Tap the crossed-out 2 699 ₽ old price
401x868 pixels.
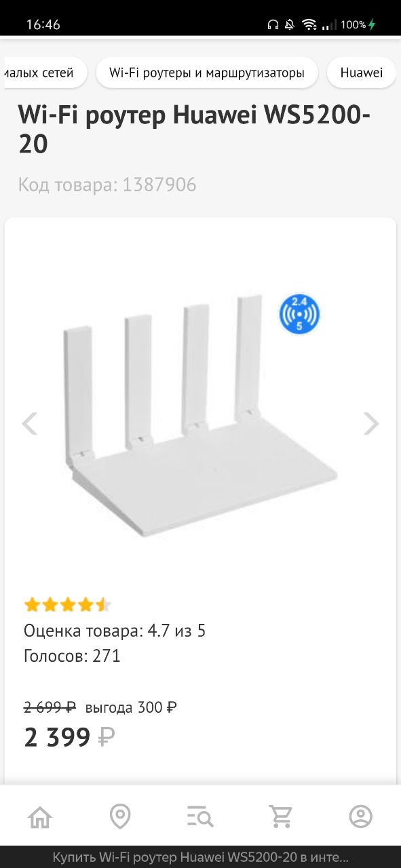(50, 707)
